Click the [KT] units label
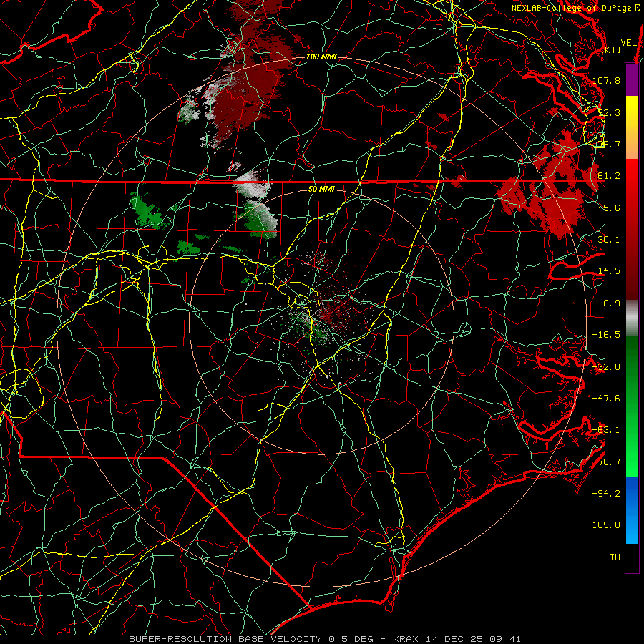 (611, 49)
